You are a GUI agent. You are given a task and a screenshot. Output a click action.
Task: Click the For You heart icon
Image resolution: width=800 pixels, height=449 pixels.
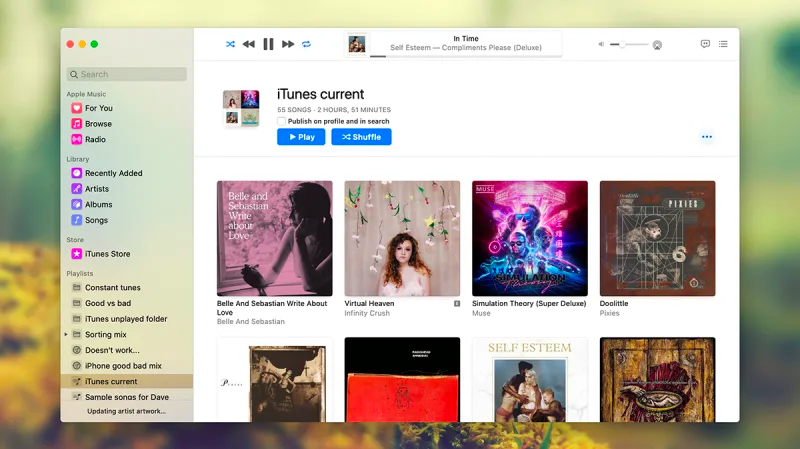pyautogui.click(x=77, y=108)
